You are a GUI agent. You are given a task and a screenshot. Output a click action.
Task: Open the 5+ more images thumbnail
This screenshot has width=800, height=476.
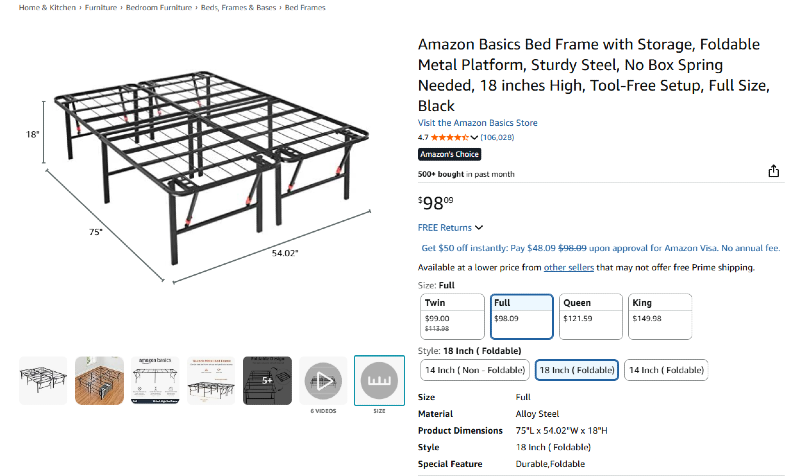[267, 381]
